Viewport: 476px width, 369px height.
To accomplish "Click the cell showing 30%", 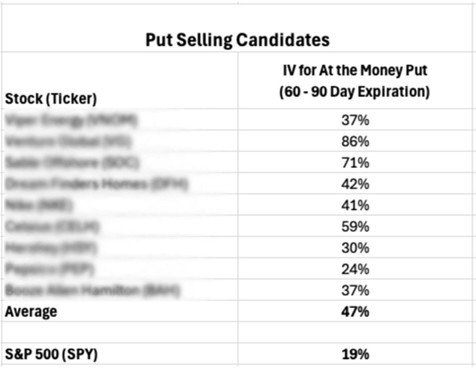I will (x=355, y=248).
